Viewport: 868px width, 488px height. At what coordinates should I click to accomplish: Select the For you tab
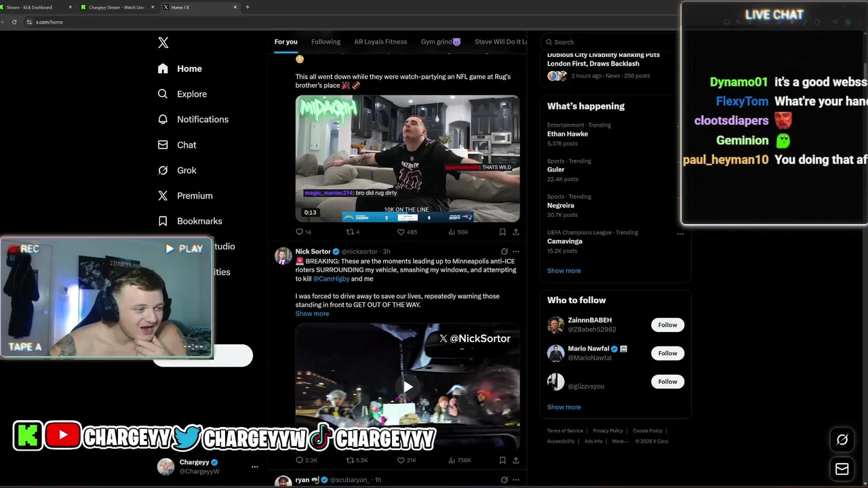point(285,42)
